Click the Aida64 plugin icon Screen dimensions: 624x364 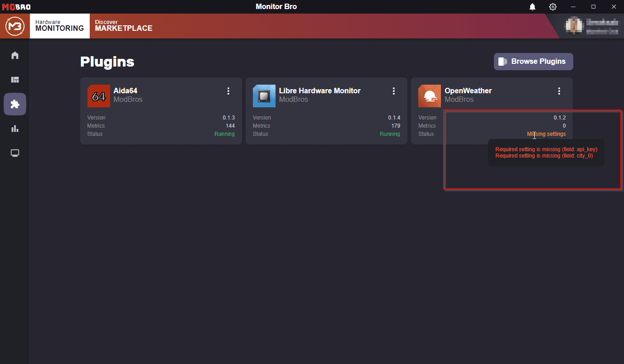[99, 96]
